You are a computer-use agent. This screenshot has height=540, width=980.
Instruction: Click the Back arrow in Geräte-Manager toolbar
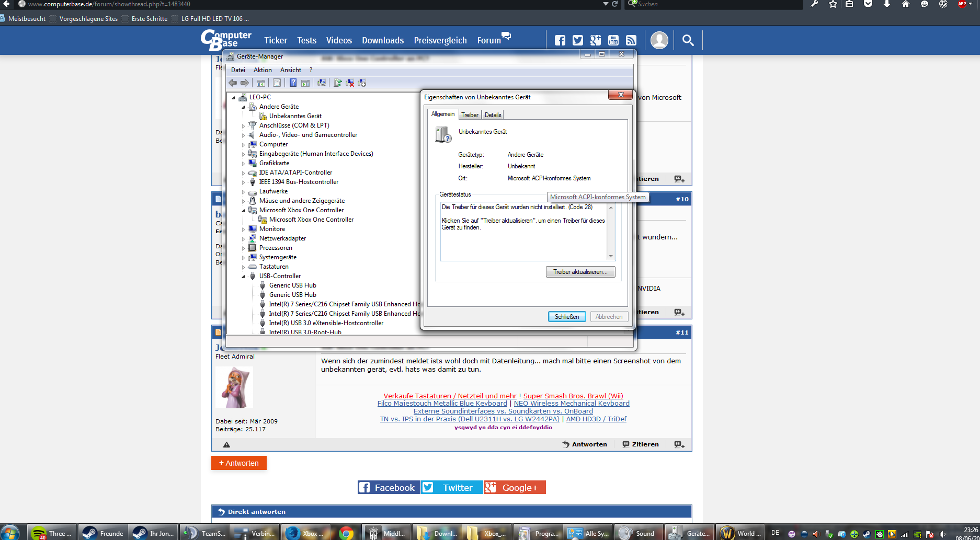(233, 83)
